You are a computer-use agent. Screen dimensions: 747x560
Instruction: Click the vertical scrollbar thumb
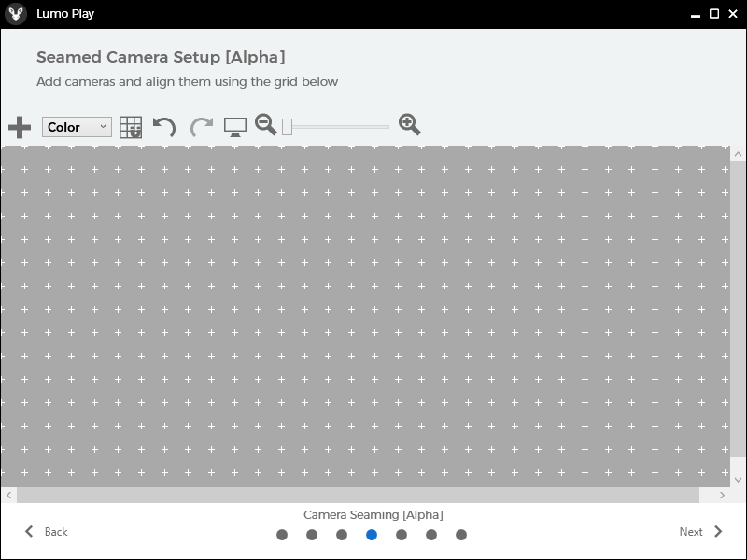click(x=738, y=310)
